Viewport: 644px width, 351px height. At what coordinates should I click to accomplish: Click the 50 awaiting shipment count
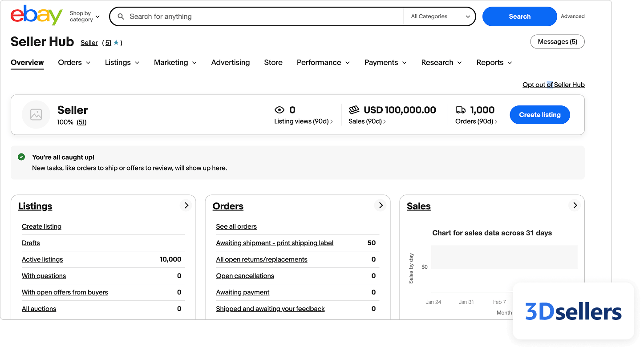tap(372, 243)
